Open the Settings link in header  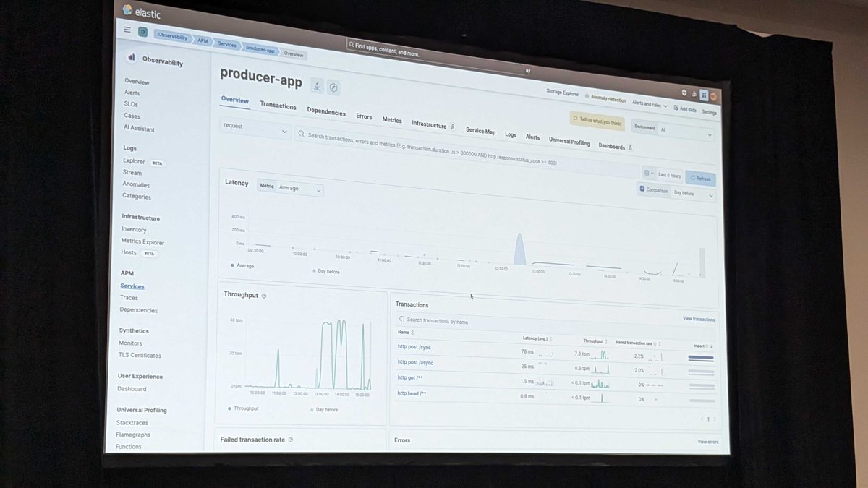coord(709,112)
